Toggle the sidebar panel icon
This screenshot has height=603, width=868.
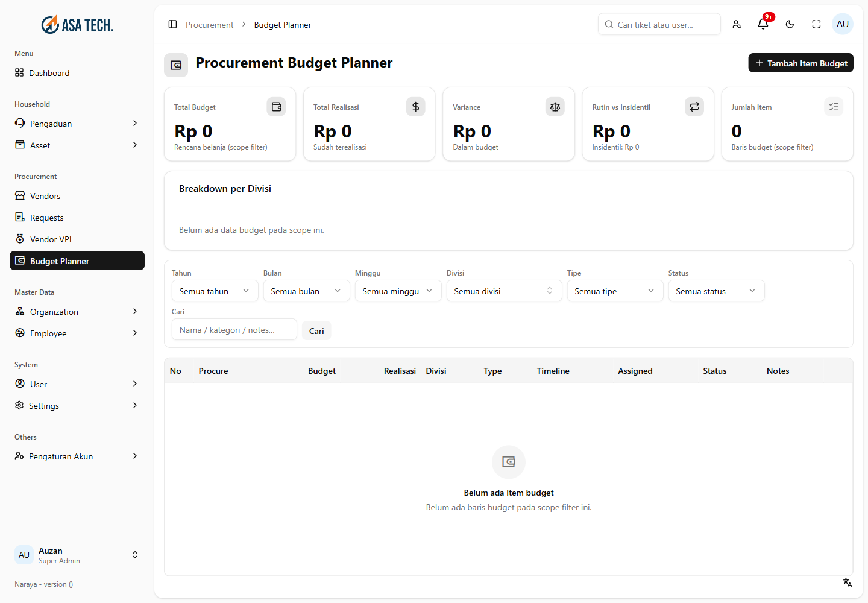click(x=172, y=24)
